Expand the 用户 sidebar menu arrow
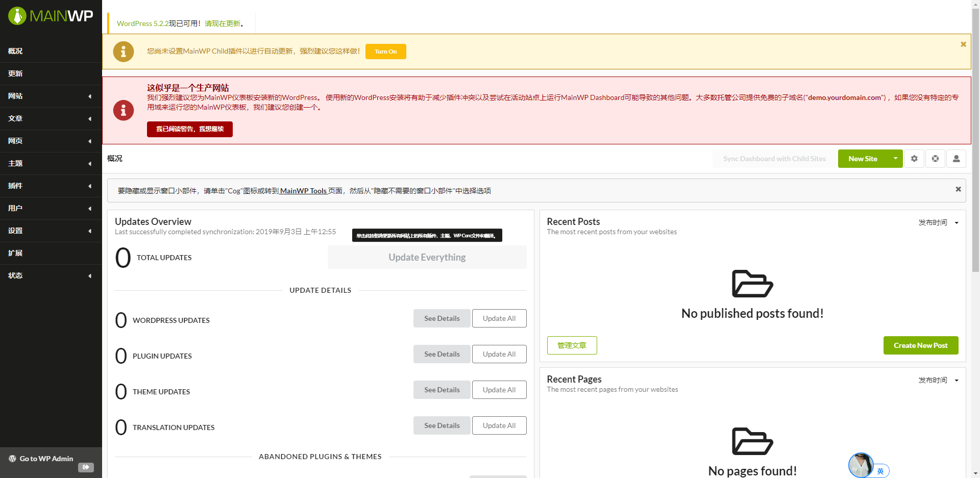 (x=90, y=209)
